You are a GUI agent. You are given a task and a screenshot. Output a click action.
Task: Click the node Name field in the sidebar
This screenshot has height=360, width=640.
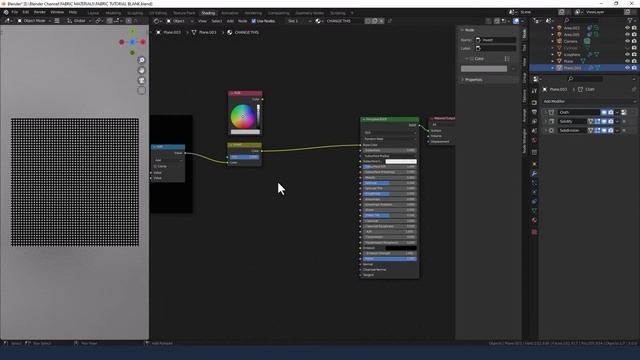click(495, 40)
